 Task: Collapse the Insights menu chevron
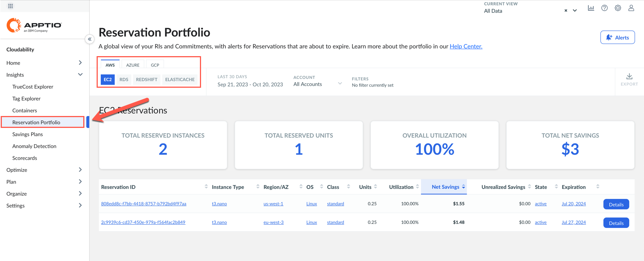(80, 74)
